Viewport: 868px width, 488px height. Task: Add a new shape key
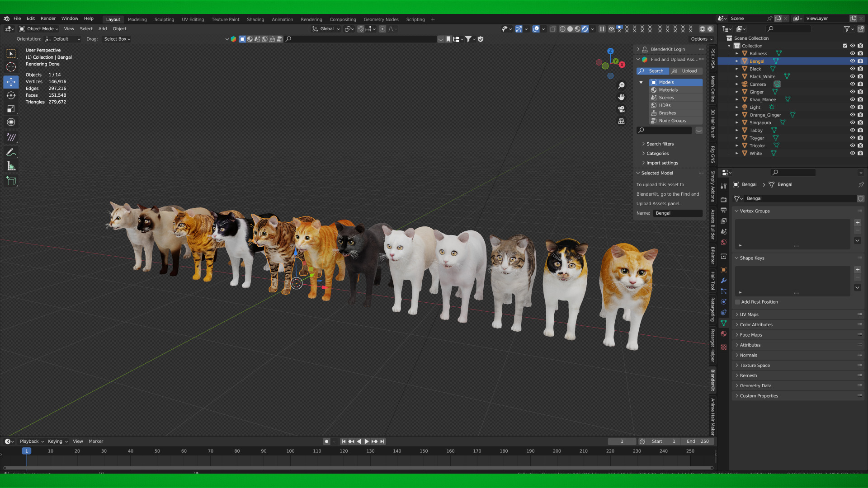[858, 270]
